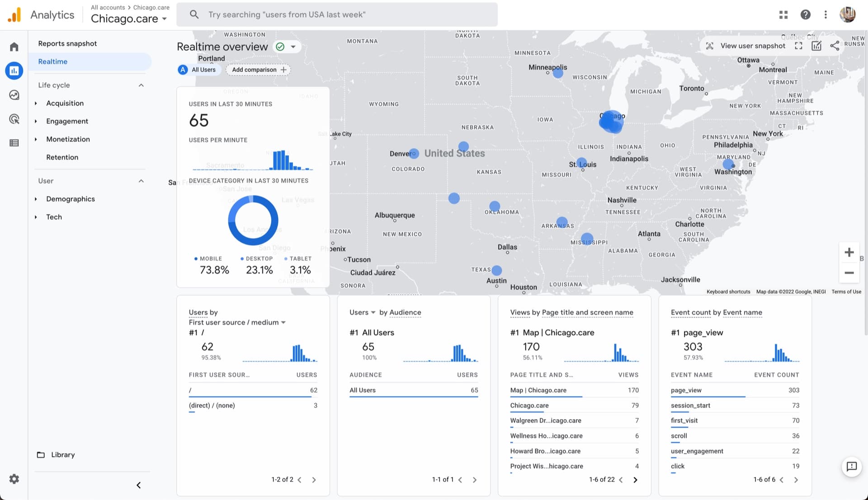
Task: Click the Map | Chicago.care page row
Action: (x=574, y=390)
